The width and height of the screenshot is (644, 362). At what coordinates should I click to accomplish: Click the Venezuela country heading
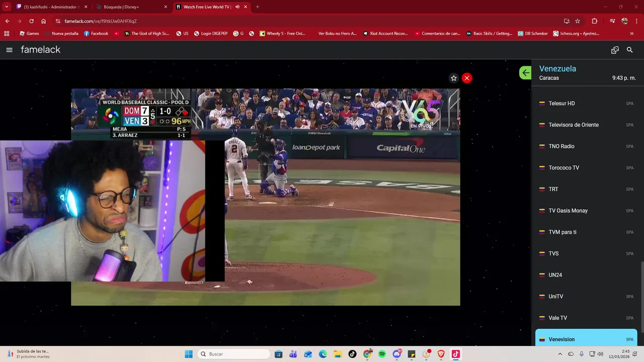point(557,68)
